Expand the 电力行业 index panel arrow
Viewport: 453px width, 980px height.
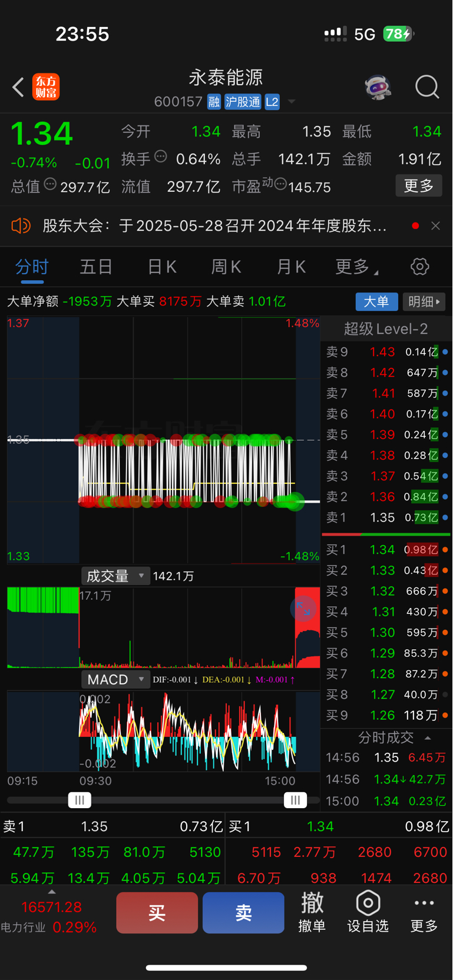[x=52, y=892]
